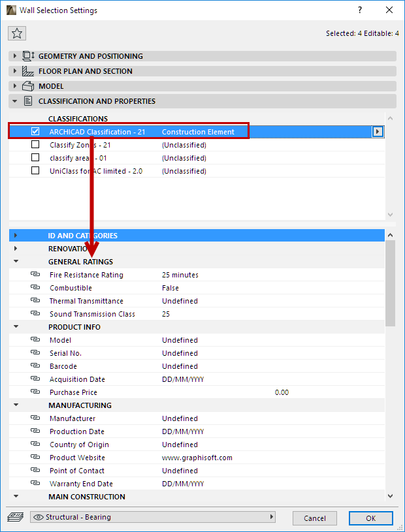Click the Sound Transmission Class value 25
Viewport: 405px width, 532px height.
click(x=166, y=314)
